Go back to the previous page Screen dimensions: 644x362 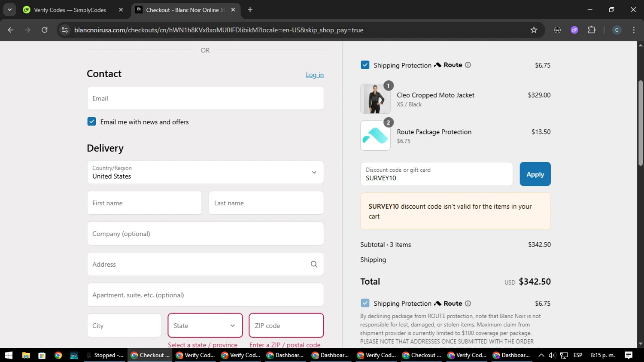[11, 30]
